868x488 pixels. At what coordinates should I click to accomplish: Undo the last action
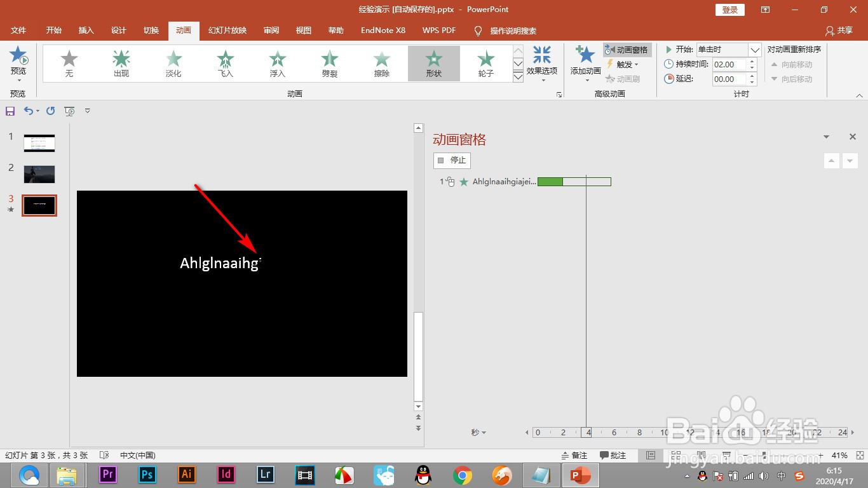(x=28, y=111)
